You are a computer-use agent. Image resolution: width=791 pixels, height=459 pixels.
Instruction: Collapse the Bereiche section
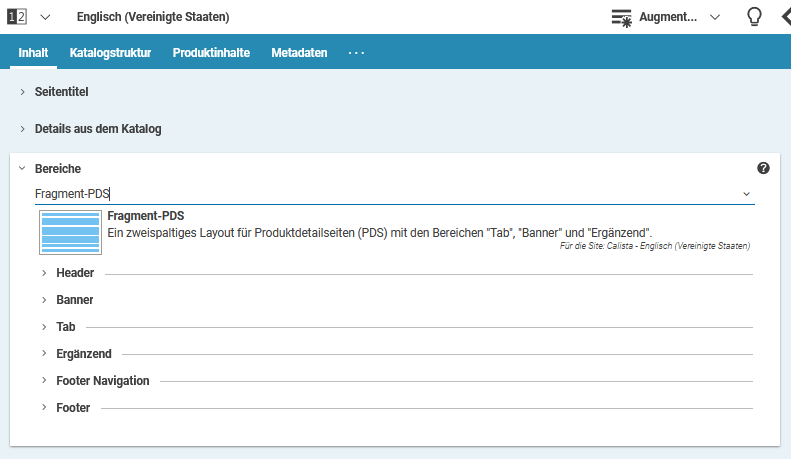22,169
